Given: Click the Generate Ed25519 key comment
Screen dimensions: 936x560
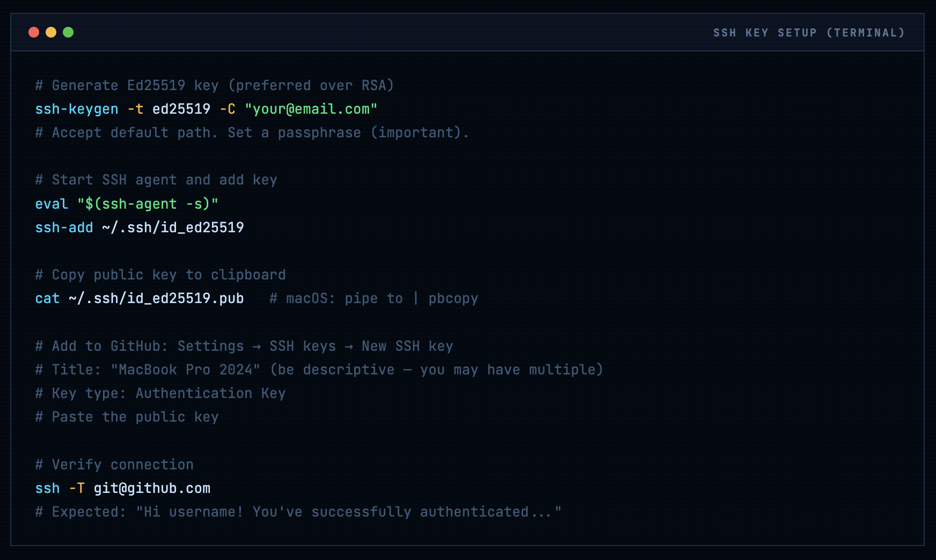Looking at the screenshot, I should click(x=215, y=86).
